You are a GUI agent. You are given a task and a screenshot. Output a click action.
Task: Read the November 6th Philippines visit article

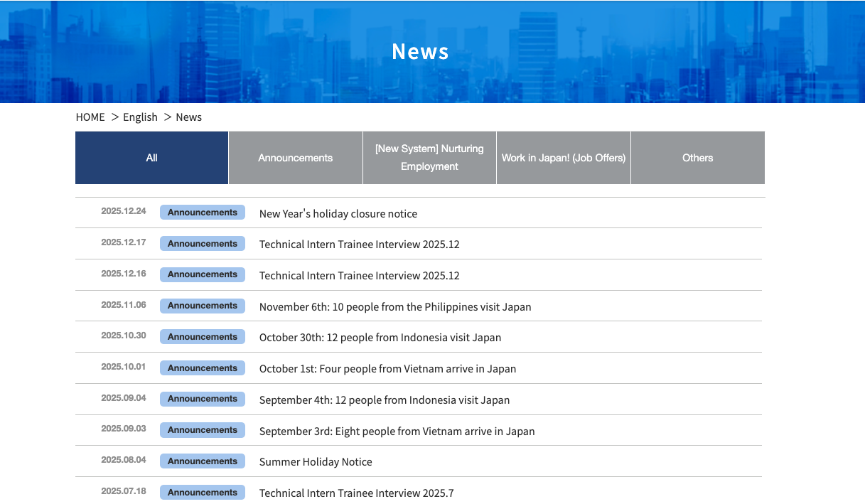tap(395, 307)
